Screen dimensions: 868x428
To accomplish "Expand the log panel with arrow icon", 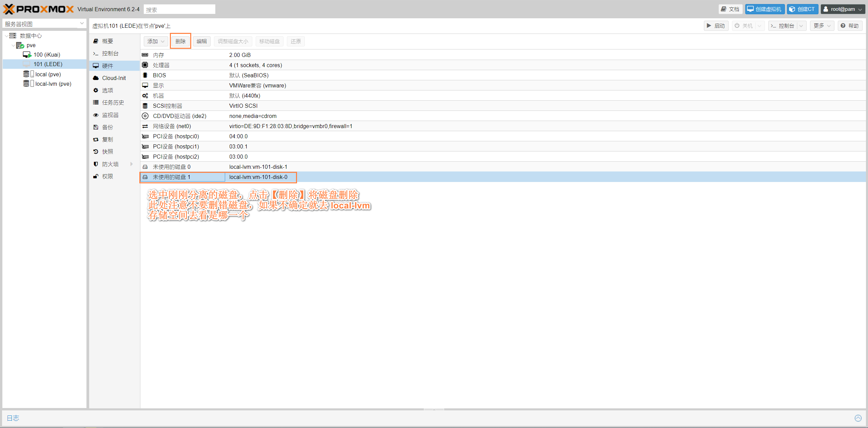I will point(858,418).
